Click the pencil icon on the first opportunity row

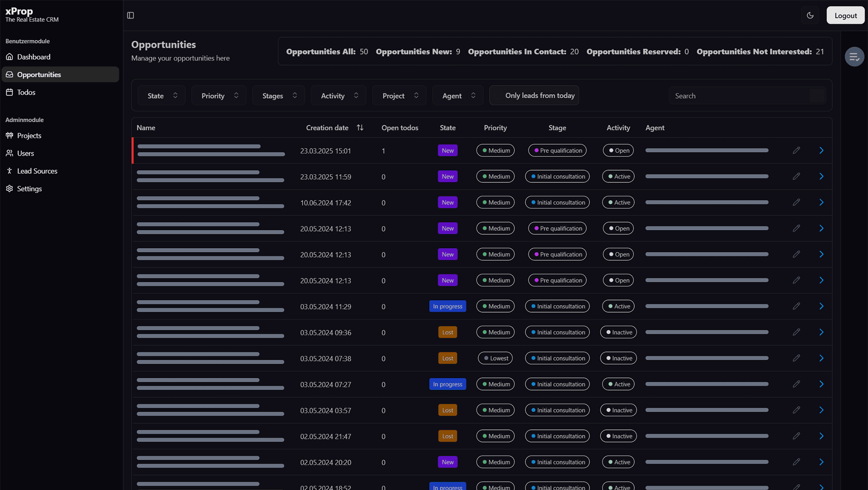coord(796,151)
